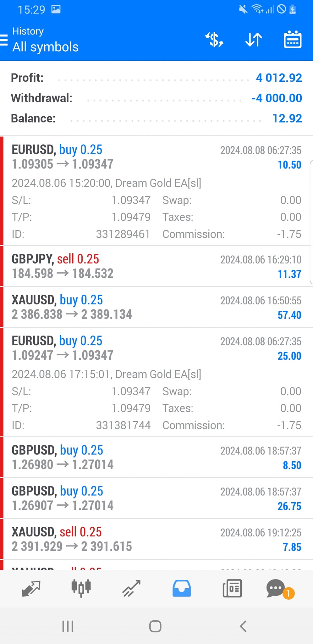
Task: Collapse the EURUSD 1.09305 trade details
Action: tap(156, 157)
